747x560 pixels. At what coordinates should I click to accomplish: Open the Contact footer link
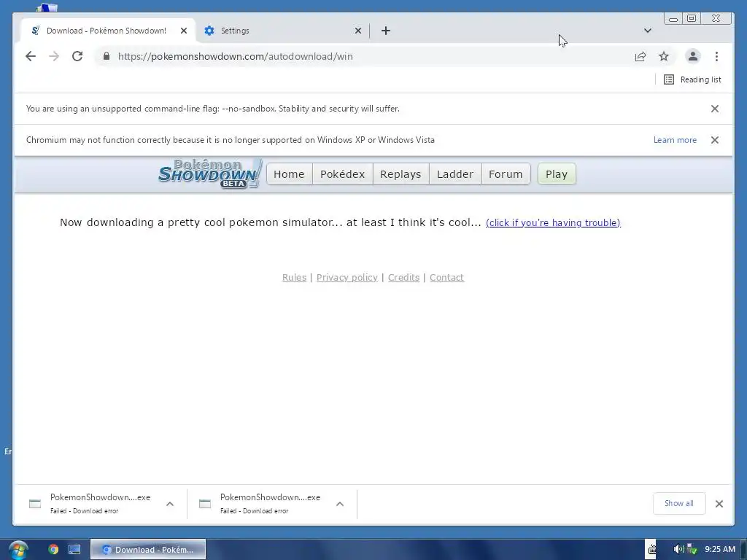[x=446, y=278]
